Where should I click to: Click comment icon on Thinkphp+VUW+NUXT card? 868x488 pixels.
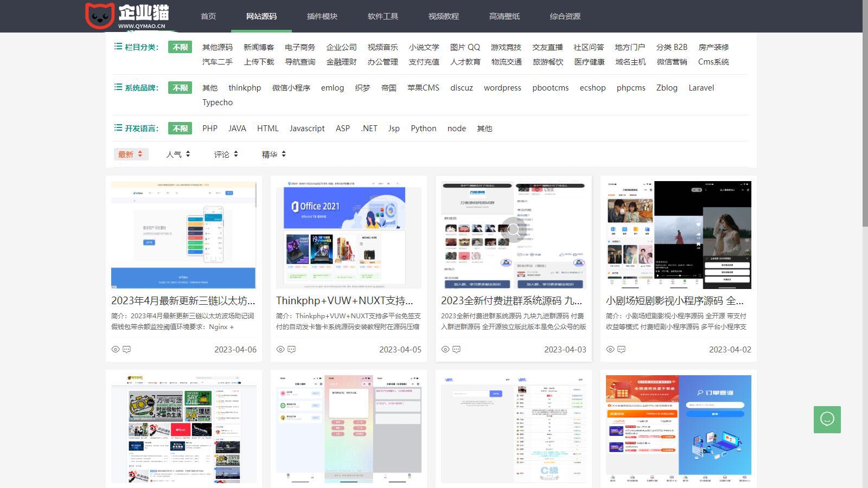coord(292,350)
